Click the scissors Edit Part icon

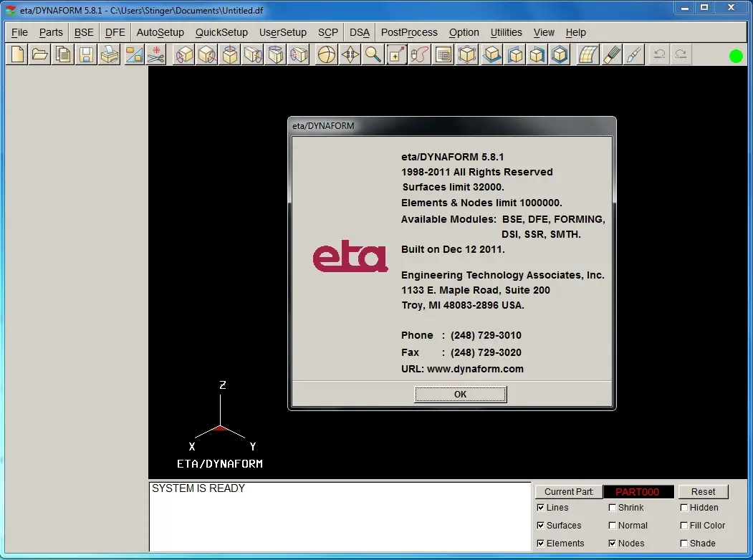point(155,54)
